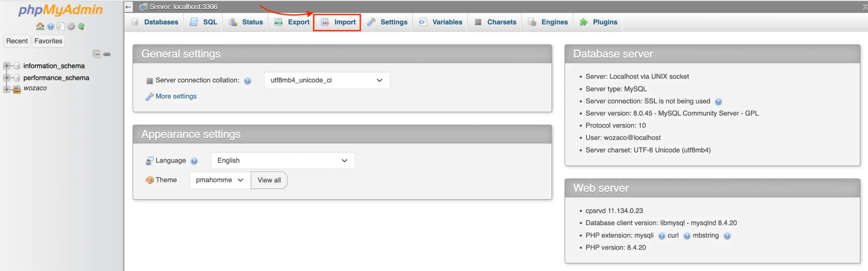Screen dimensions: 868x271
Task: Click help icon beside connection collation
Action: (248, 81)
